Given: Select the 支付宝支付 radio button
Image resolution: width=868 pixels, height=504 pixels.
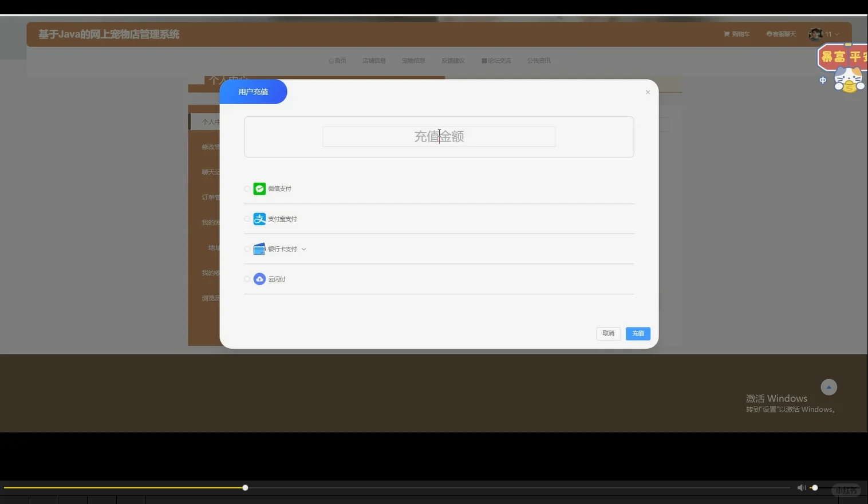Looking at the screenshot, I should click(247, 219).
